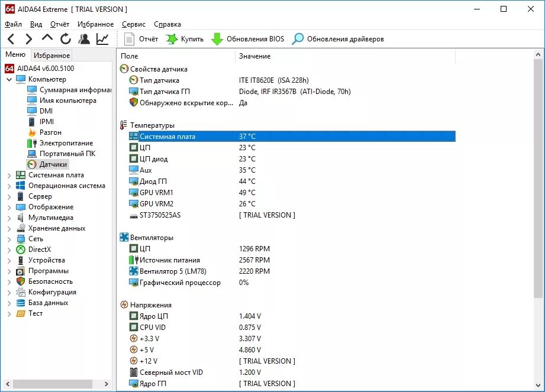Image resolution: width=545 pixels, height=392 pixels.
Task: Click the Back navigation arrow
Action: coord(11,39)
